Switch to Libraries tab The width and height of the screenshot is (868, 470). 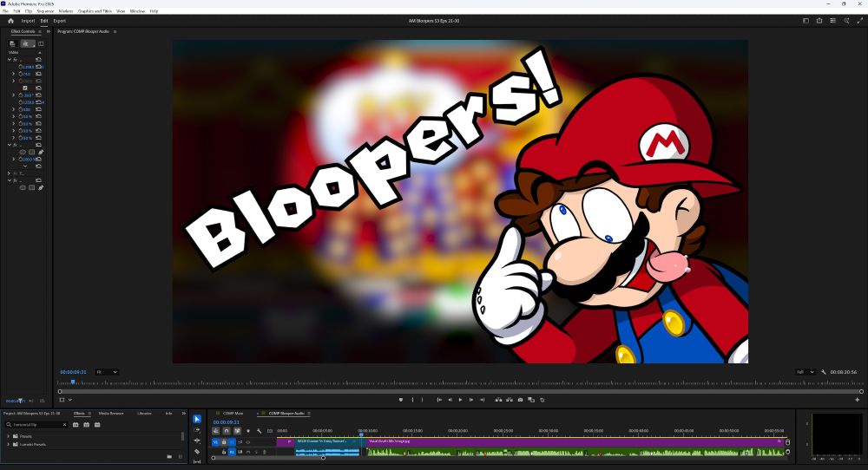pyautogui.click(x=144, y=414)
